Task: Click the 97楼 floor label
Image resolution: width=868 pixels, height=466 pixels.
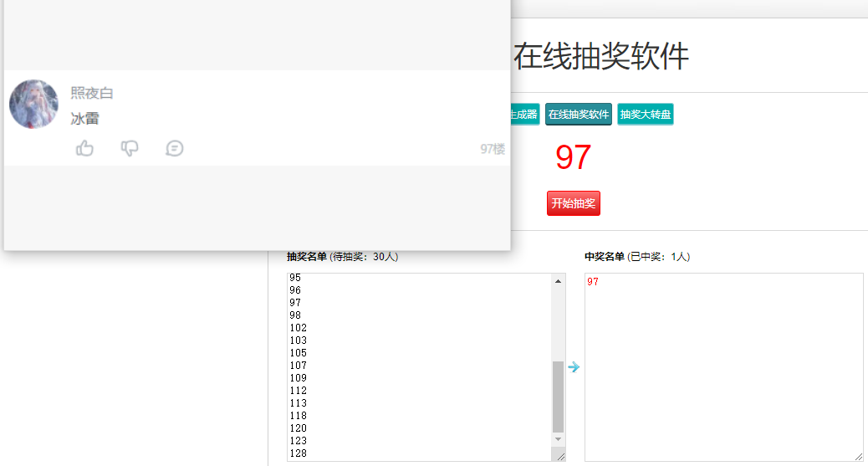Action: click(x=493, y=149)
